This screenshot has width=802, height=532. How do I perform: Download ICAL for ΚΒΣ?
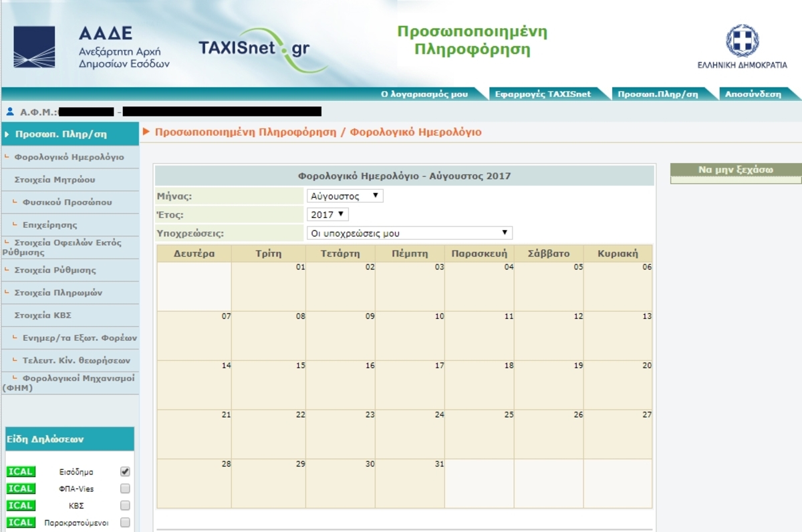tap(20, 505)
